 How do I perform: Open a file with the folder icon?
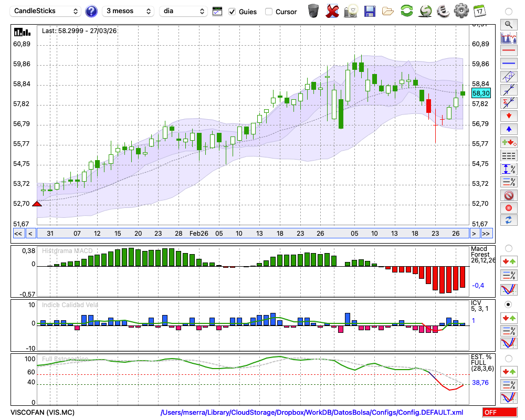pyautogui.click(x=388, y=12)
